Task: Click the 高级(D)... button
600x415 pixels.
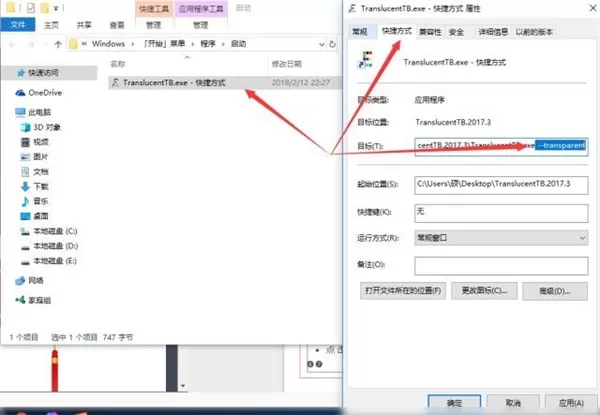Action: [555, 291]
